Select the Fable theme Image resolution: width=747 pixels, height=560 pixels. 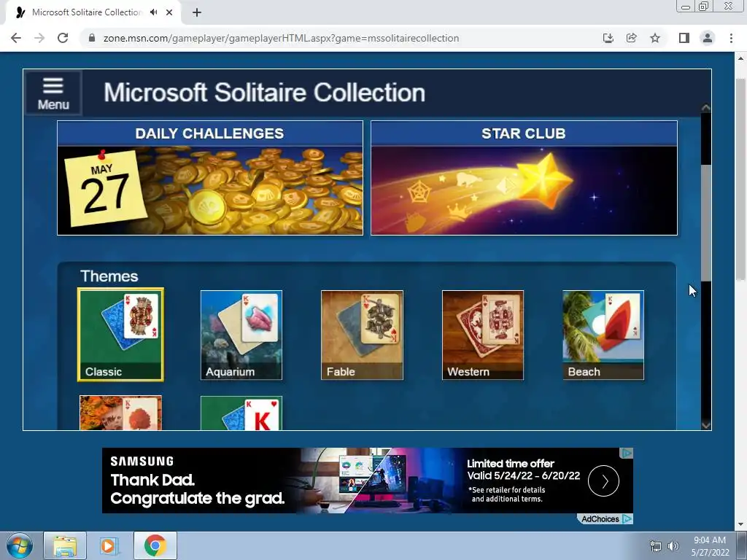coord(362,335)
